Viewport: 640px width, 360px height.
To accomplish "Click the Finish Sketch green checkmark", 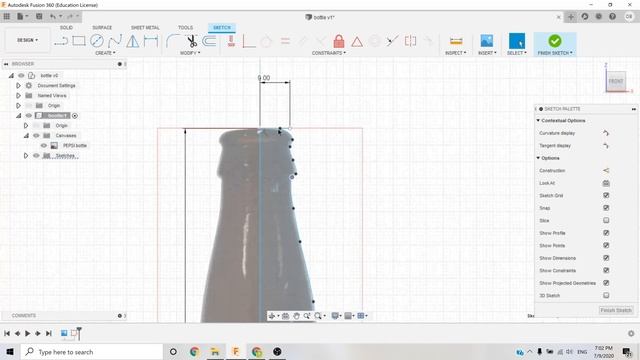I will point(555,41).
